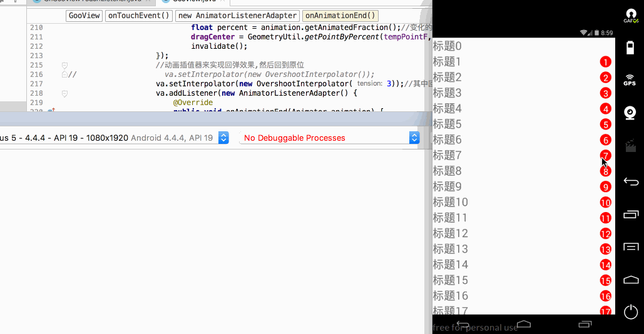This screenshot has width=644, height=334.
Task: Select new AnimatorListenerAdapter breadcrumb
Action: pos(237,16)
